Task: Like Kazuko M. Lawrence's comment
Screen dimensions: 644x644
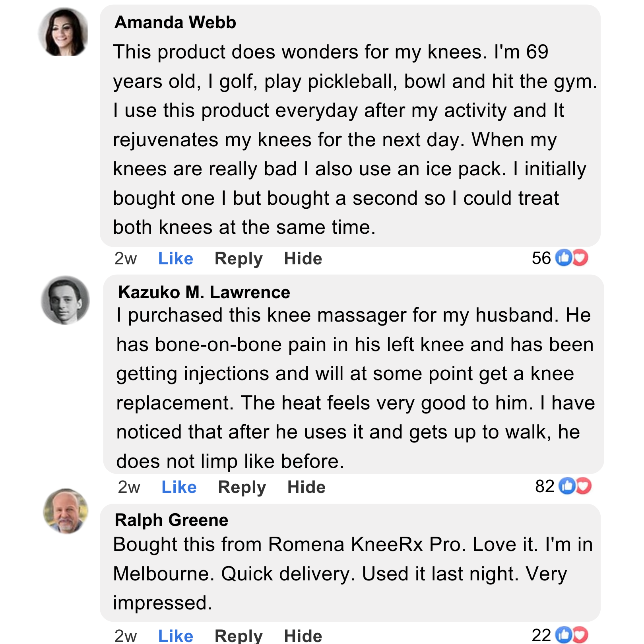Action: click(x=179, y=487)
